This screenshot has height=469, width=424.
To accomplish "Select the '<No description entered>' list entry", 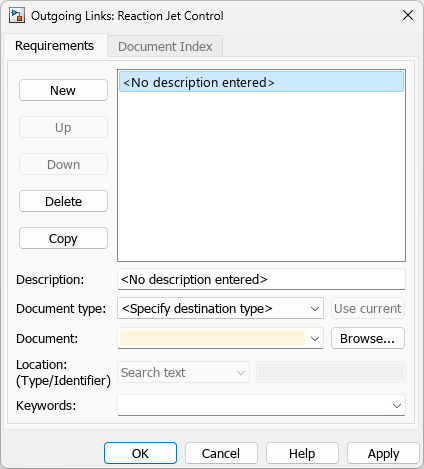I will (x=261, y=82).
